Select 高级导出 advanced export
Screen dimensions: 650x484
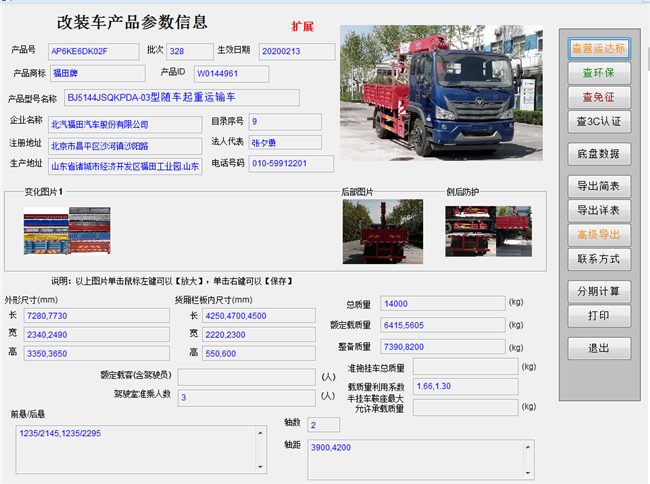click(x=599, y=234)
